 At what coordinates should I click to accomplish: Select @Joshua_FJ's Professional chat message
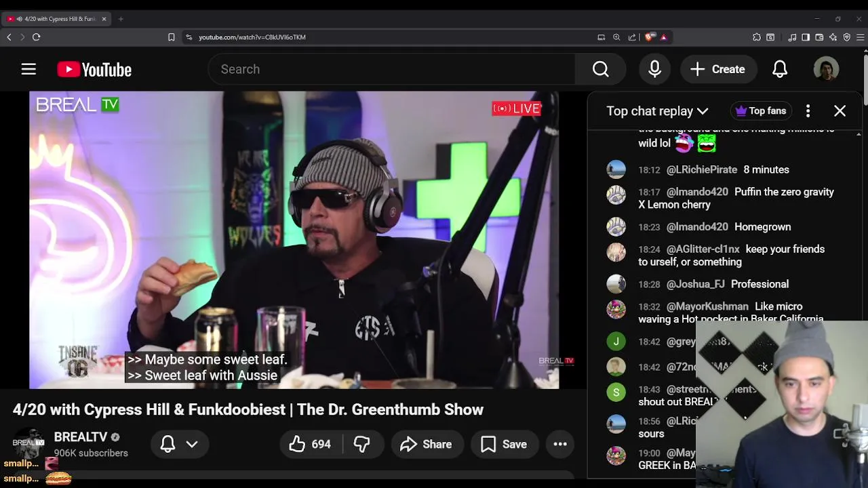tap(713, 284)
